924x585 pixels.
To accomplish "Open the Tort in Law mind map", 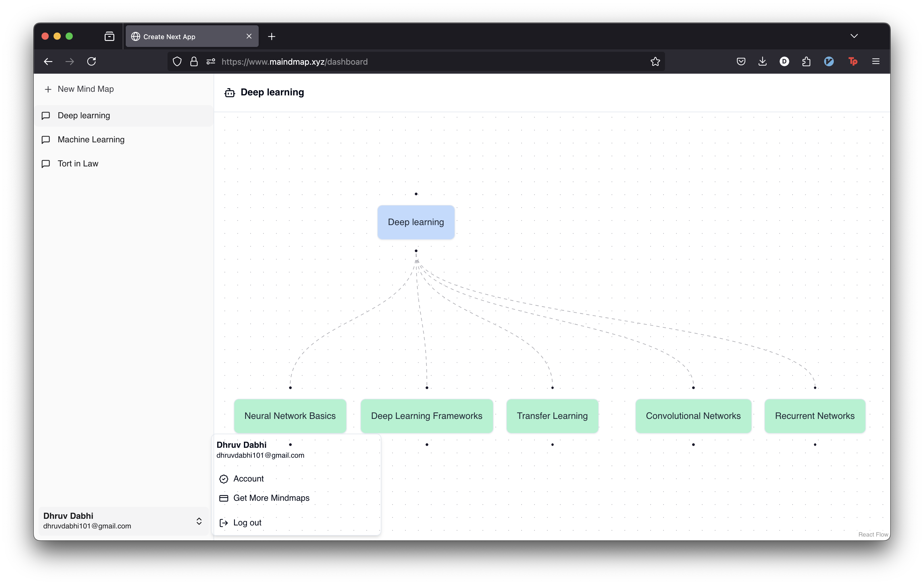I will pos(124,163).
